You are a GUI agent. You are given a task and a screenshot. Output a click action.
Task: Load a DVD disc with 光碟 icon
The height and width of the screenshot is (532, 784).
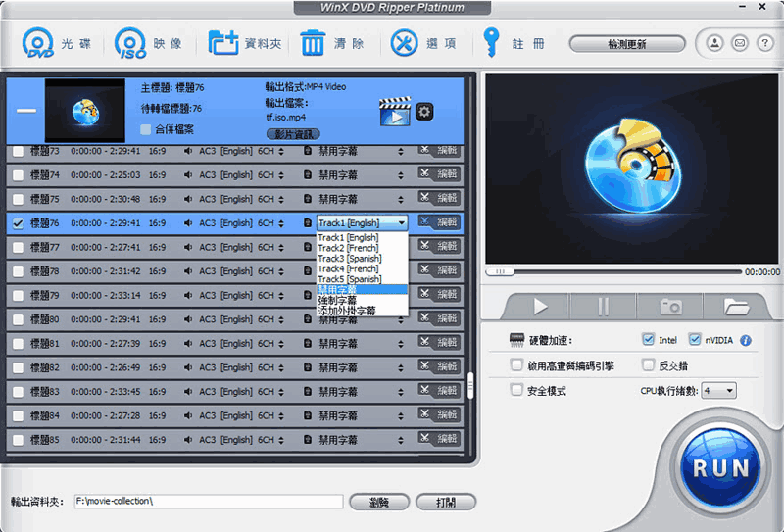[x=38, y=43]
